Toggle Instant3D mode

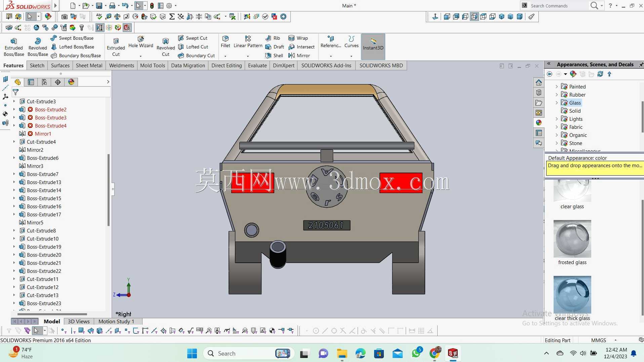tap(373, 47)
